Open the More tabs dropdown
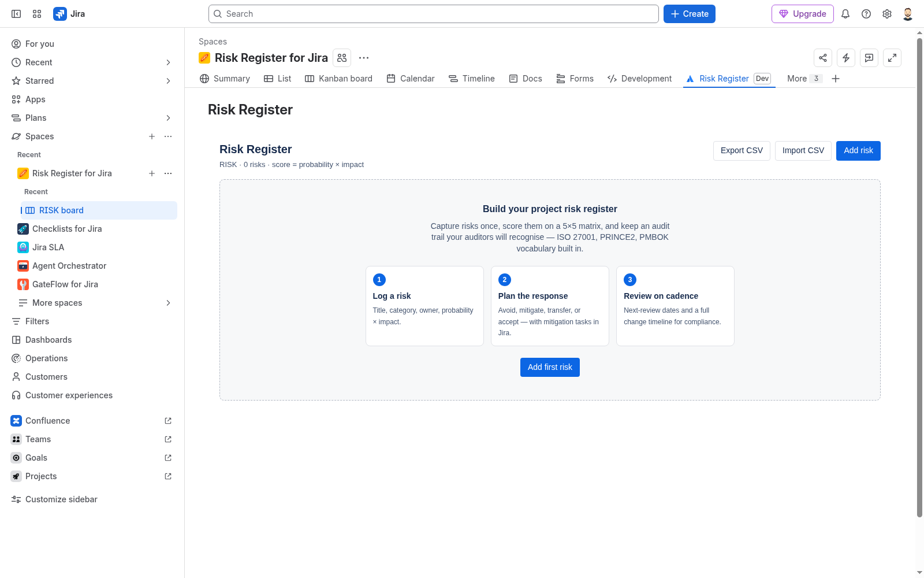Screen dimensions: 924x578 pos(804,79)
